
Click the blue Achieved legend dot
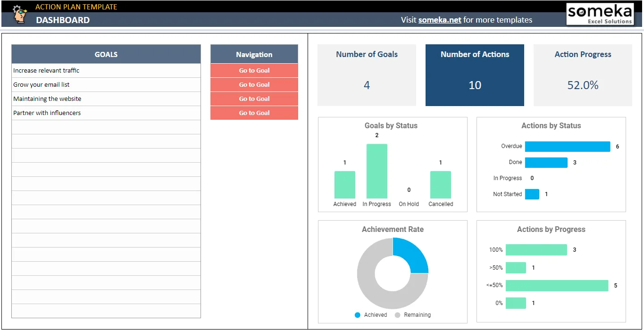coord(358,315)
